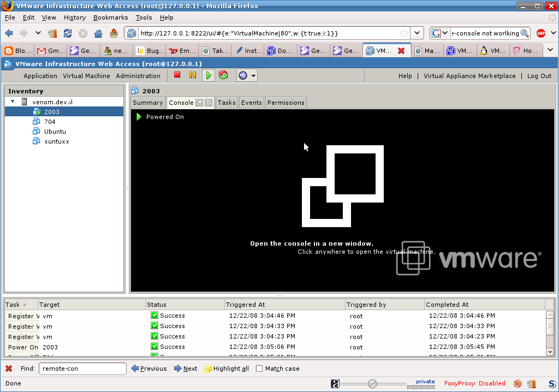Close the Find bar with red X
This screenshot has width=559, height=392.
coord(9,369)
